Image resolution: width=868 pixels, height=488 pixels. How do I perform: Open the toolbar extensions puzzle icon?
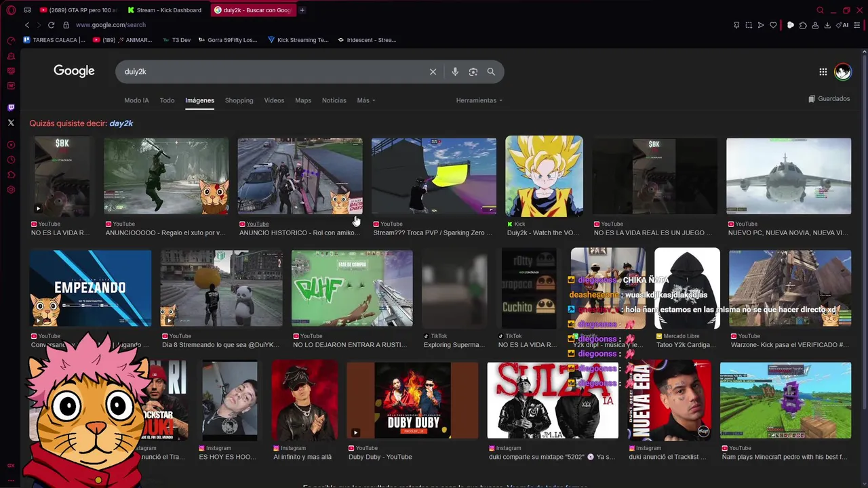point(803,25)
